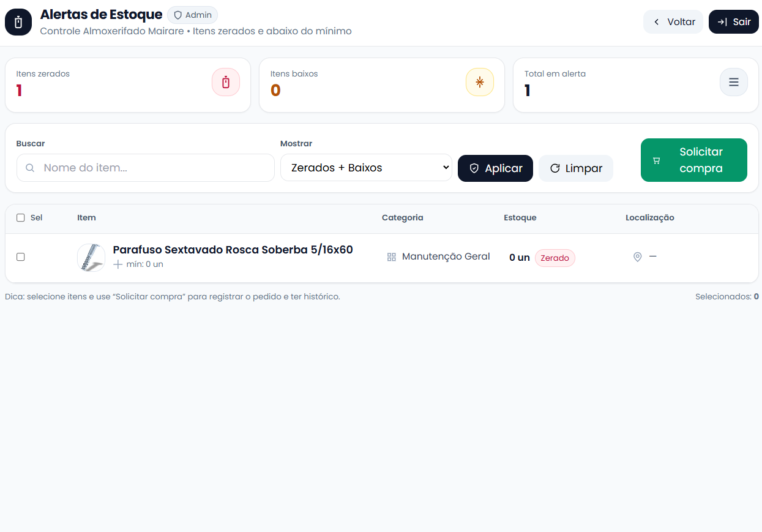
Task: Click the Parafuso Sextavado Rosca Soberba item name
Action: point(233,250)
